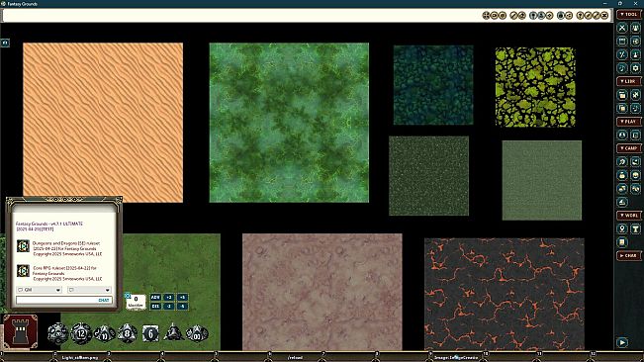Click the skull face icon in Campaign section
The height and width of the screenshot is (362, 644).
coord(636,175)
